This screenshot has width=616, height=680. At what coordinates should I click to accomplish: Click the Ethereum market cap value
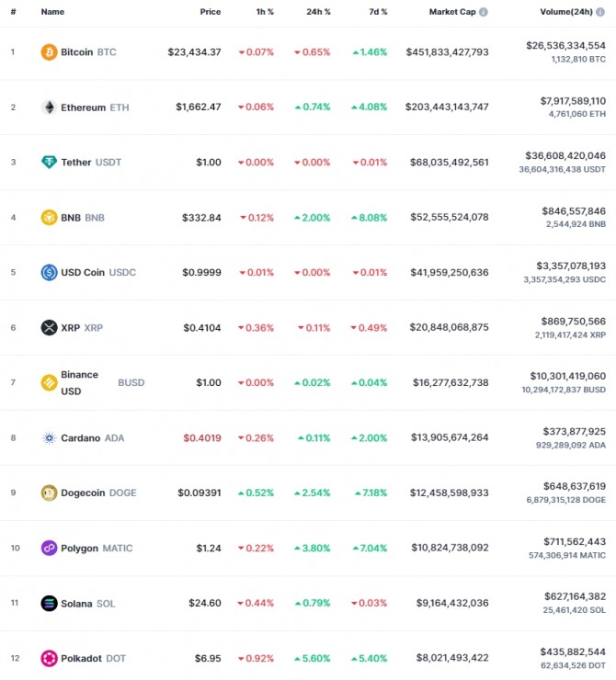447,107
